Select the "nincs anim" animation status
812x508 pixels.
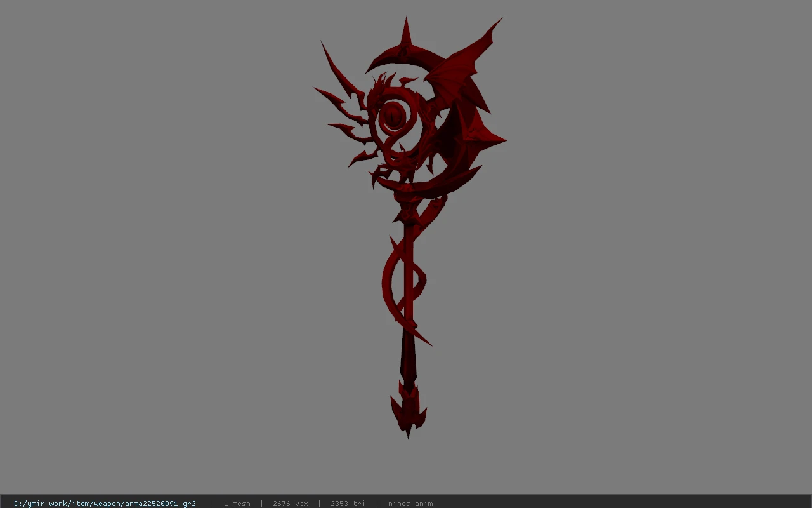tap(410, 504)
